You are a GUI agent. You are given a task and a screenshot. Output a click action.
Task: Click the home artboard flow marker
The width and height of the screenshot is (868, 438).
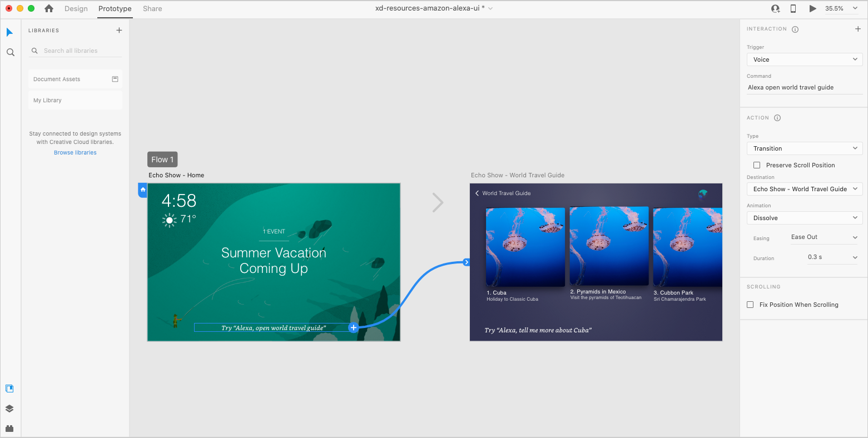pos(142,190)
